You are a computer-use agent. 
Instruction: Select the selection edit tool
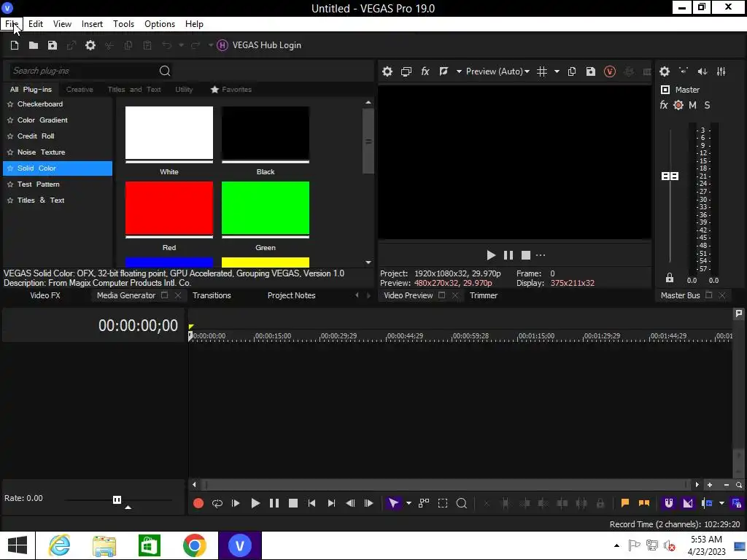click(443, 503)
